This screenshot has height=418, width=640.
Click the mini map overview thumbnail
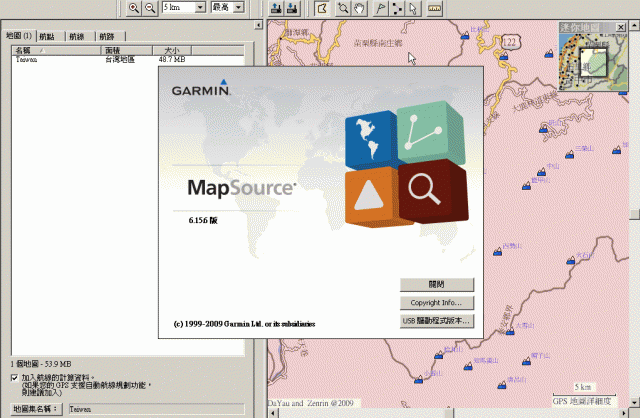coord(593,62)
